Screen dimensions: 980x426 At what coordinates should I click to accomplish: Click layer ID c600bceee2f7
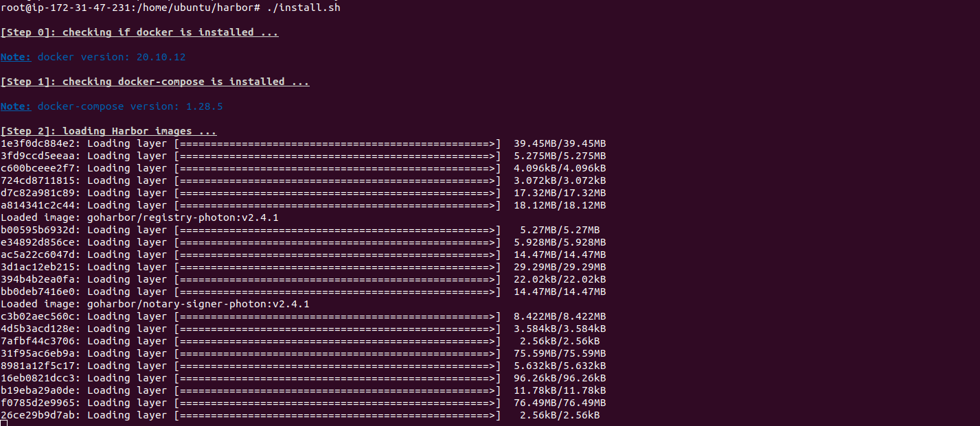pyautogui.click(x=38, y=168)
